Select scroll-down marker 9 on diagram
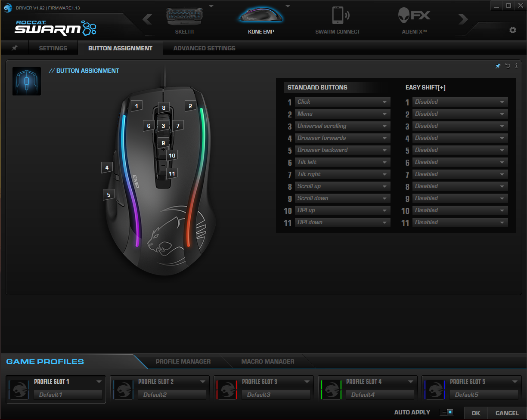 [x=163, y=142]
